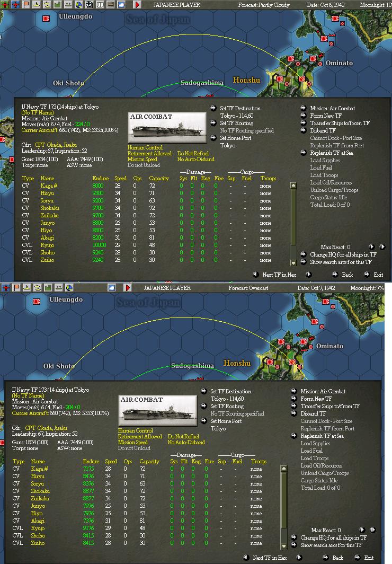Toggle Do Not Refuel in Oct 6 panel
The height and width of the screenshot is (564, 392).
[193, 153]
